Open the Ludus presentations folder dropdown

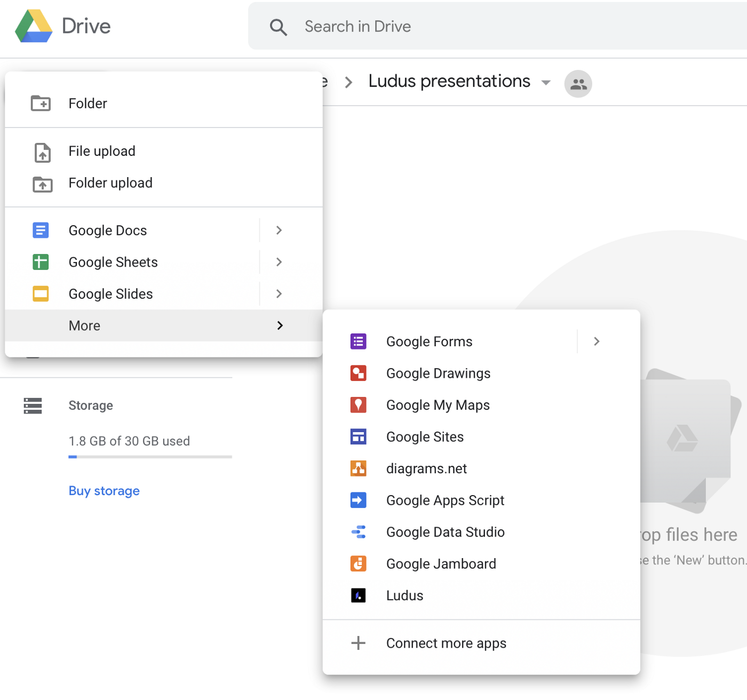pos(545,83)
